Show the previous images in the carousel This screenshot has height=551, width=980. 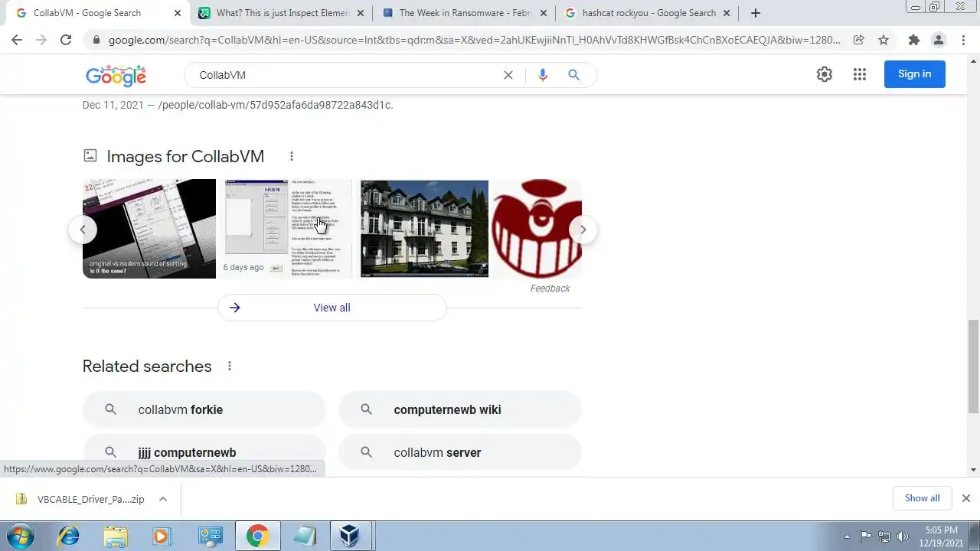point(83,230)
